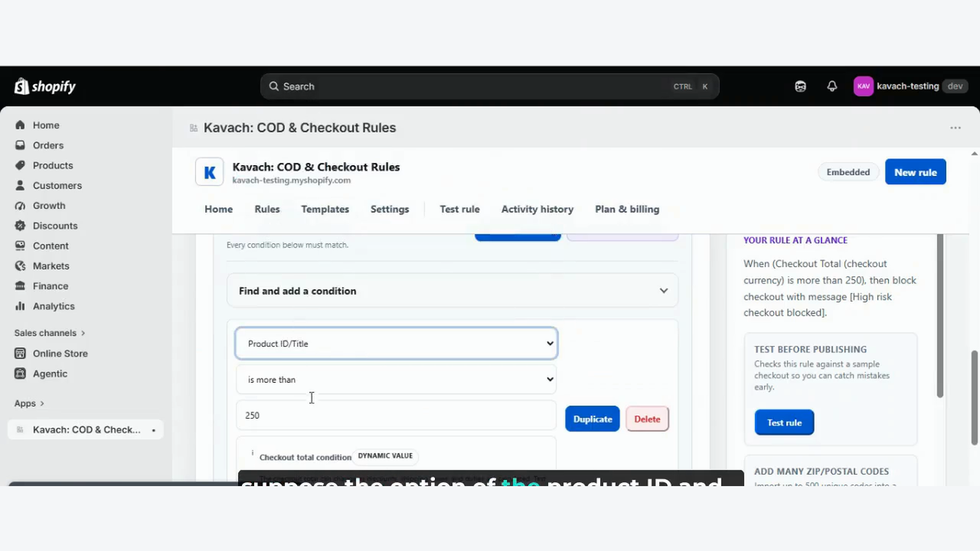Switch to the Templates tab
Viewport: 980px width, 551px height.
click(x=325, y=209)
